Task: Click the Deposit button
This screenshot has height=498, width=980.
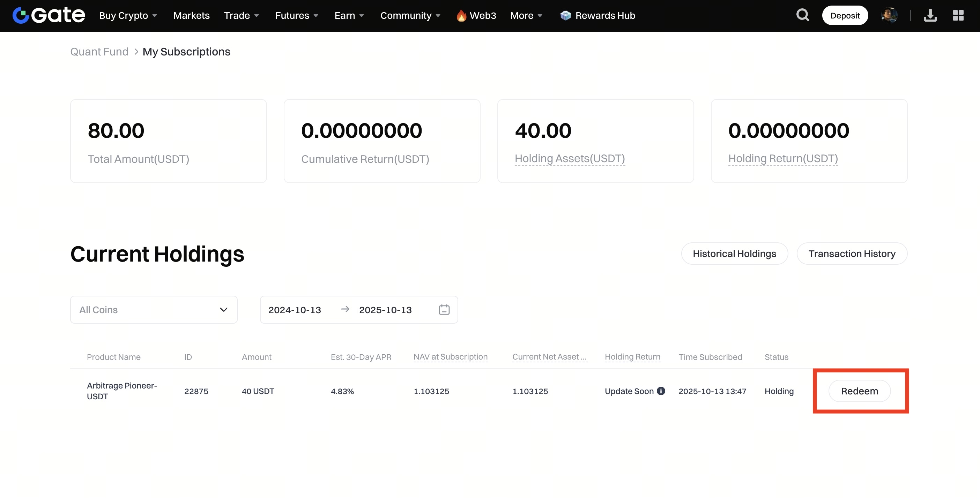Action: coord(845,16)
